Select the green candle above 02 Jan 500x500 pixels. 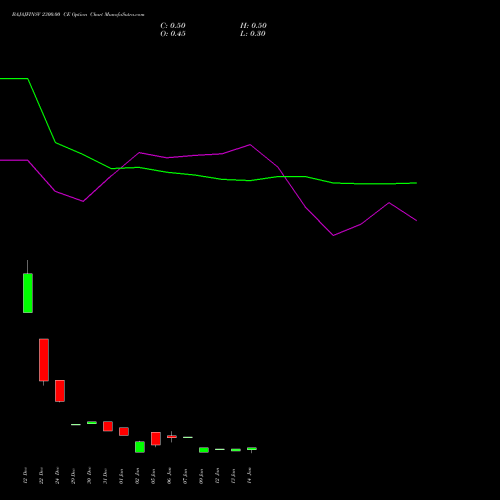click(x=140, y=447)
